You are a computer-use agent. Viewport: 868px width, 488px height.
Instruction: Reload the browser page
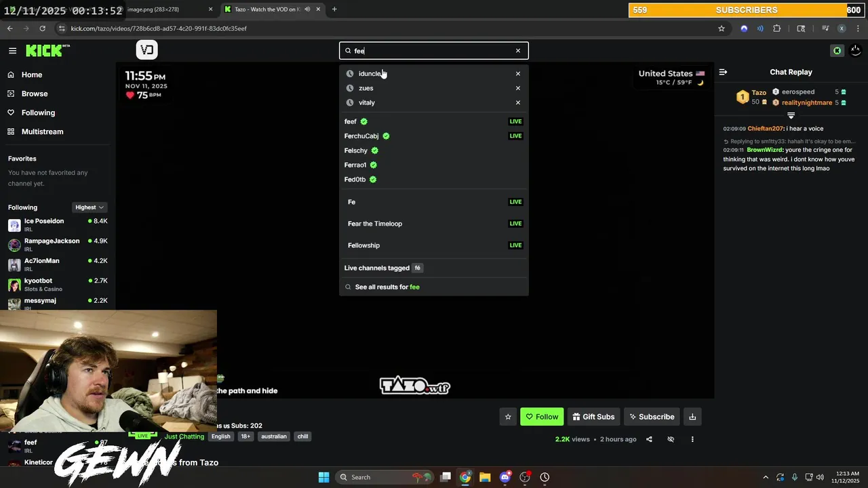click(42, 28)
